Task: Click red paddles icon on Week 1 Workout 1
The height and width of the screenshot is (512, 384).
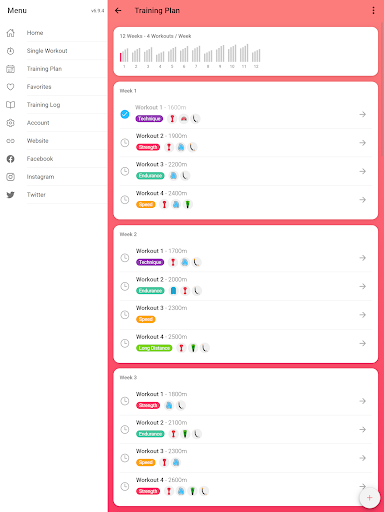Action: tap(184, 119)
